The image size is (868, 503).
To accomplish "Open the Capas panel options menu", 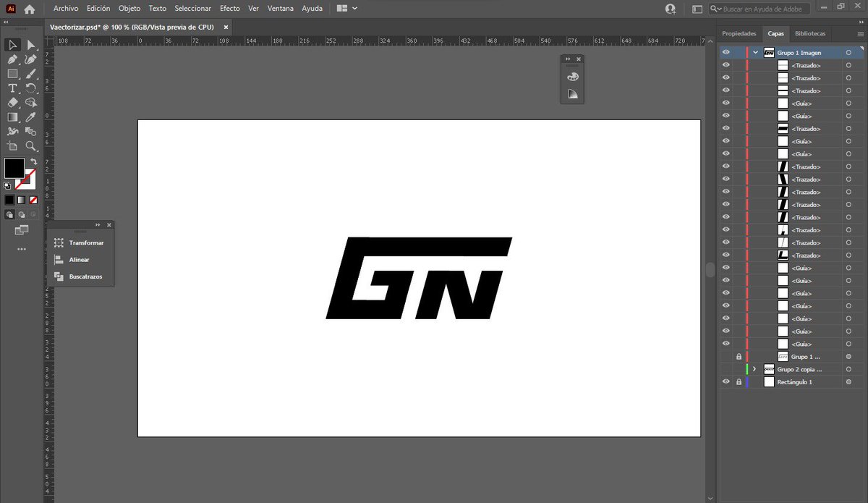I will [861, 33].
